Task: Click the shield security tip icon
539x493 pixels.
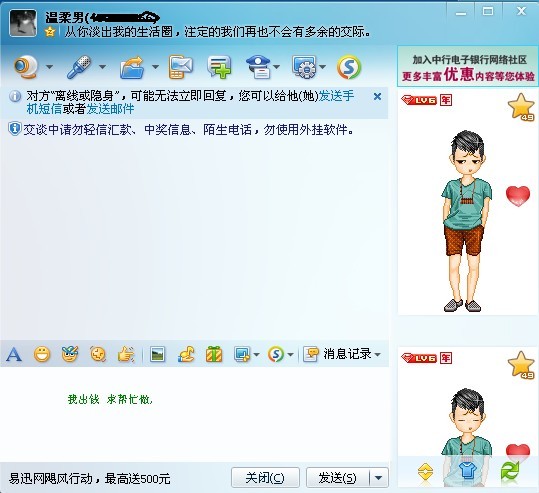Action: (x=15, y=129)
